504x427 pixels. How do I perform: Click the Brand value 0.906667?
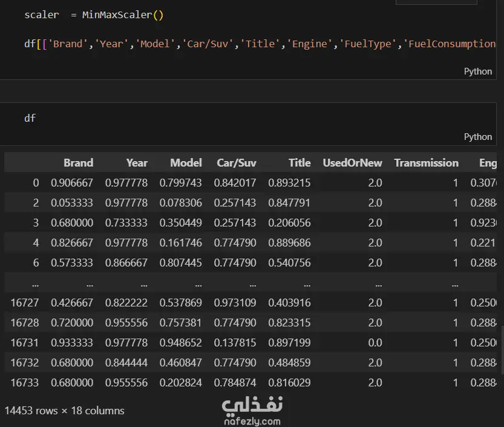tap(72, 183)
